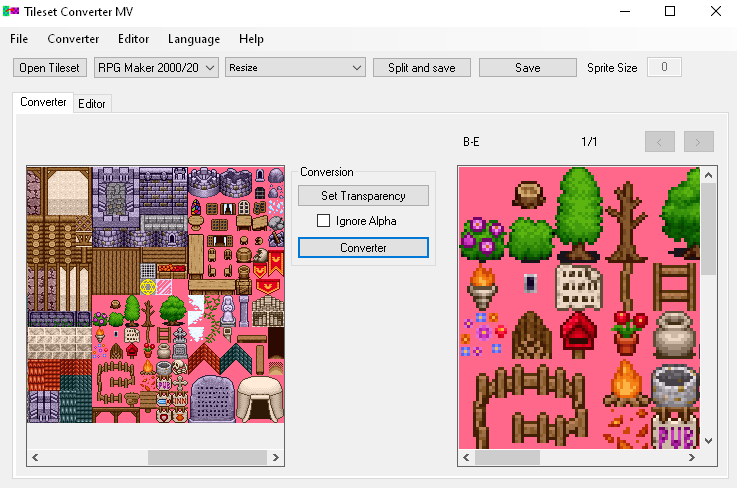737x488 pixels.
Task: Click the next page arrow button
Action: coord(699,141)
